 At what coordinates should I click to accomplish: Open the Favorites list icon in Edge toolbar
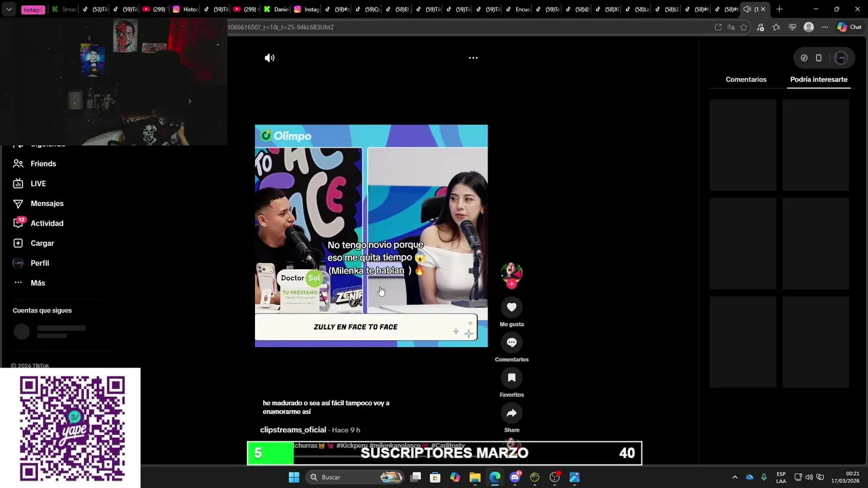click(776, 27)
